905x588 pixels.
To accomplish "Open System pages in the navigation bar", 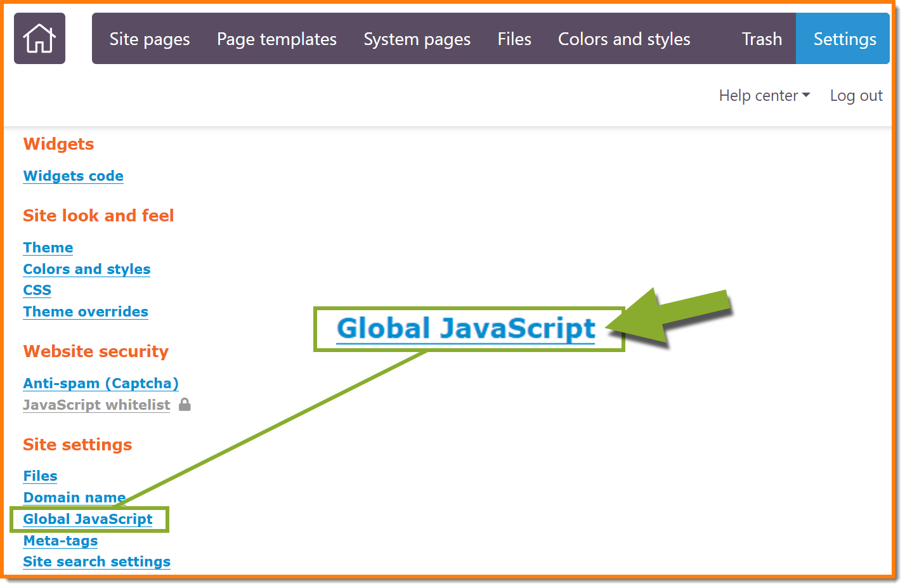I will (417, 39).
